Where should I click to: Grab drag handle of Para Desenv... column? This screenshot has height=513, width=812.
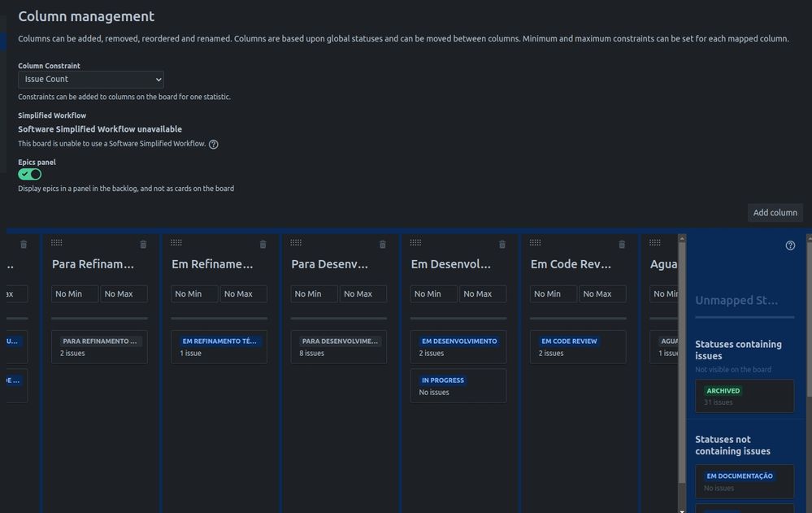296,242
